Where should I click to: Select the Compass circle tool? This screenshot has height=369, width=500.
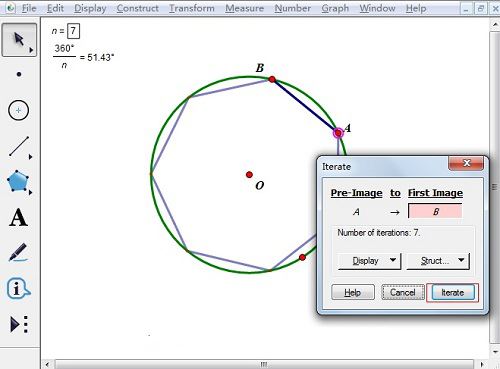18,110
